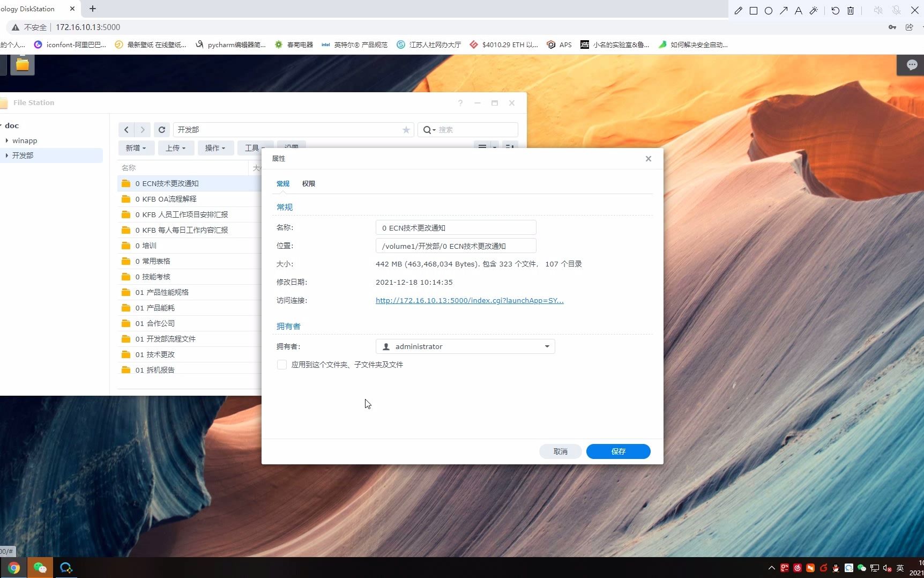Click the Chrome icon in the taskbar
The height and width of the screenshot is (578, 924).
click(13, 568)
